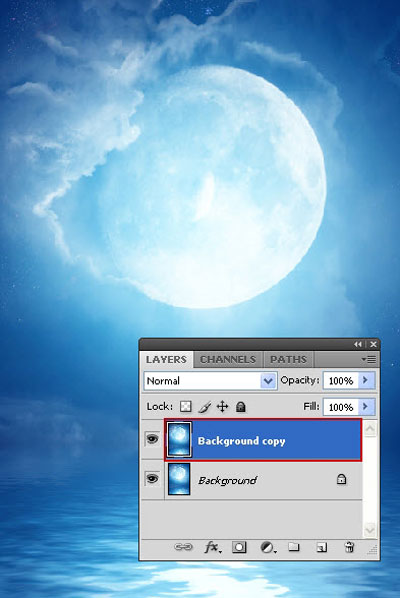The height and width of the screenshot is (598, 400).
Task: Switch to the Channels tab
Action: 228,360
